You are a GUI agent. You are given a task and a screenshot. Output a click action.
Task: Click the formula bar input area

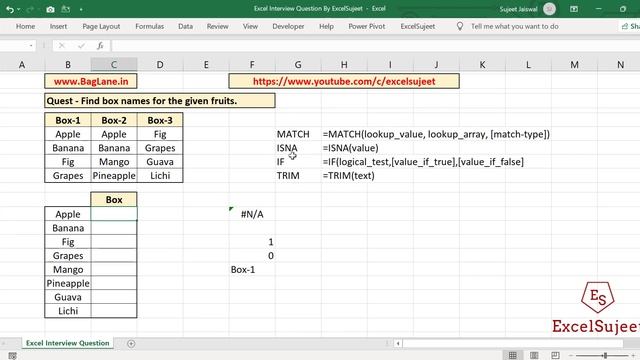375,46
